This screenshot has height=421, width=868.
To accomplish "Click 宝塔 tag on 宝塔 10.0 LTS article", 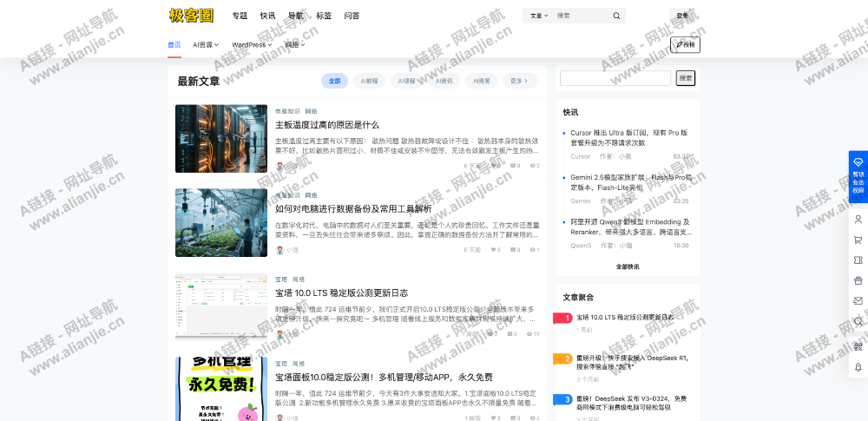I will click(280, 280).
